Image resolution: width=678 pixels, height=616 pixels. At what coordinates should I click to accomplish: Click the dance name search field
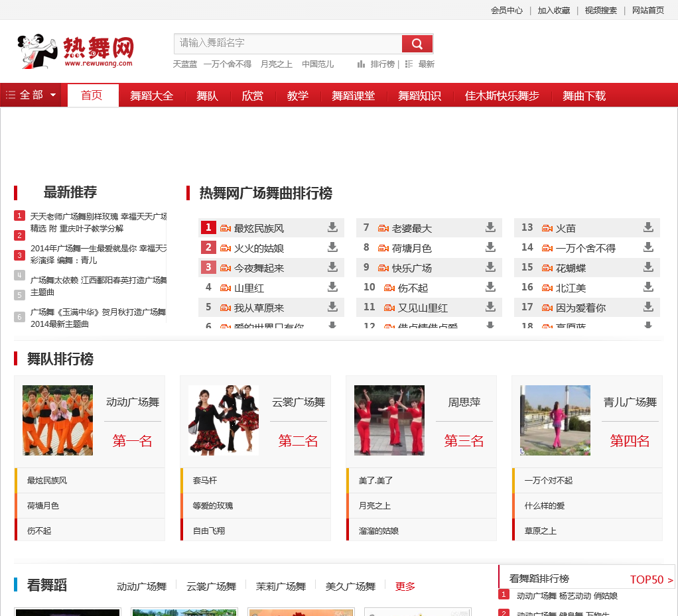point(288,43)
